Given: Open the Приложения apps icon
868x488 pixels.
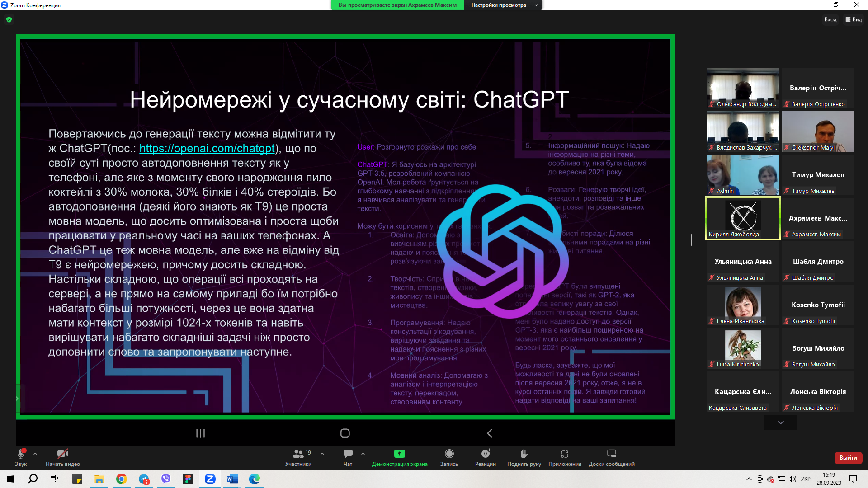Looking at the screenshot, I should tap(565, 454).
